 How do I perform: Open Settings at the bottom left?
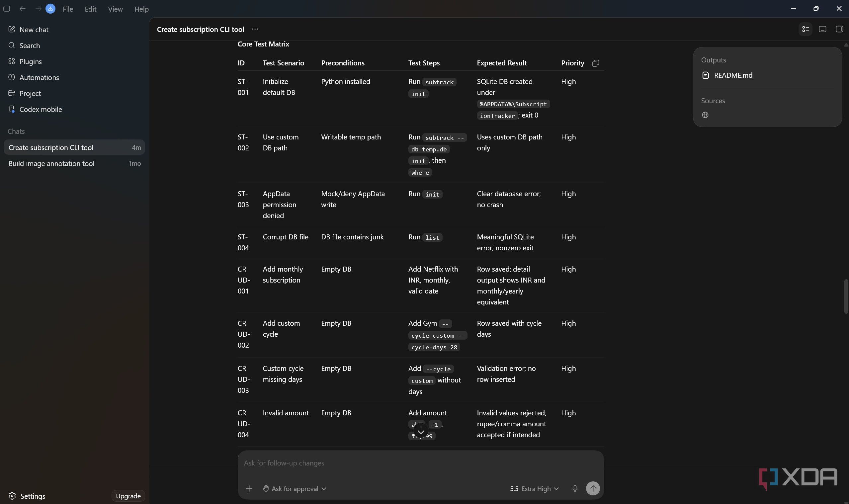point(27,496)
